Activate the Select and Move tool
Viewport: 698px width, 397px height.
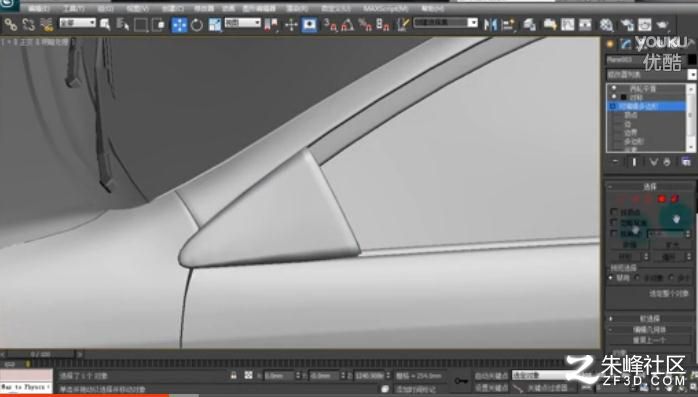[179, 25]
